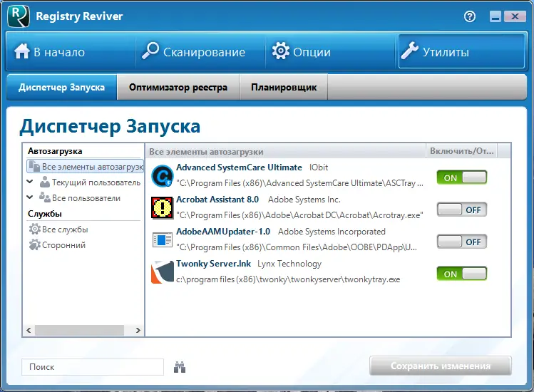Open the help question mark icon
Image resolution: width=534 pixels, height=392 pixels.
pos(470,16)
